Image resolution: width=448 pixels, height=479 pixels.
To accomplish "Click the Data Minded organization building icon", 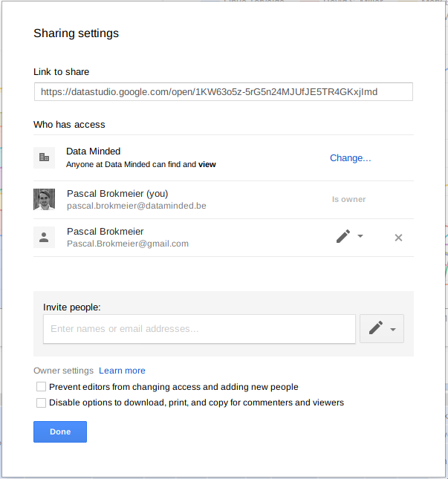I will [x=45, y=157].
